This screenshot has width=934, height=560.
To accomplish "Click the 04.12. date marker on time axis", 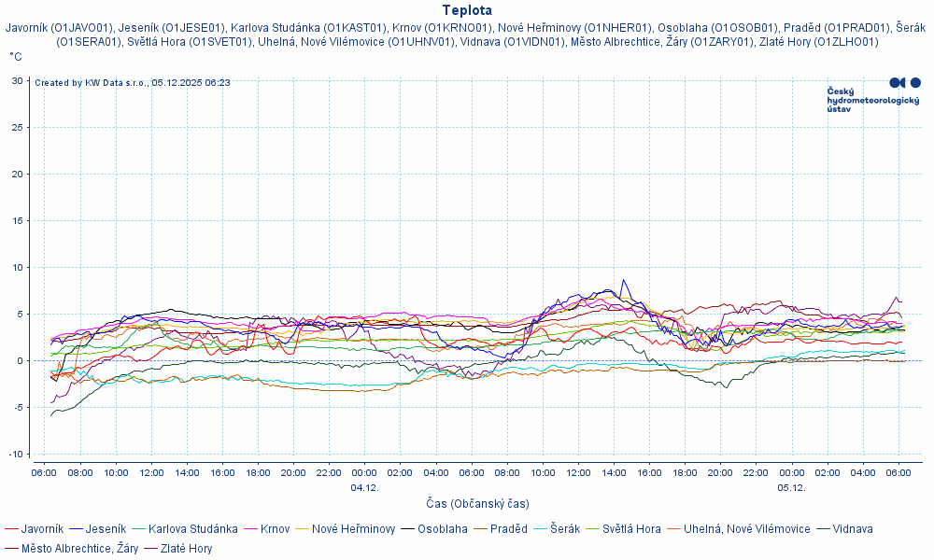I will [364, 487].
